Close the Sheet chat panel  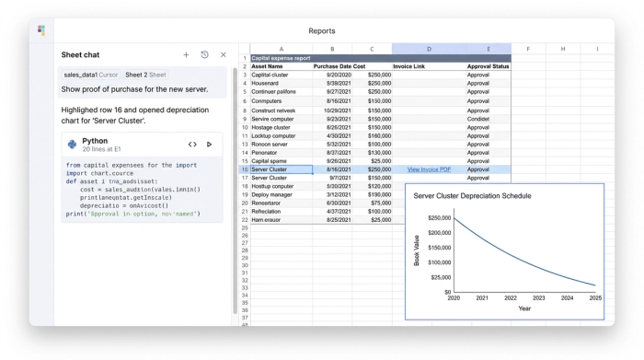[223, 54]
